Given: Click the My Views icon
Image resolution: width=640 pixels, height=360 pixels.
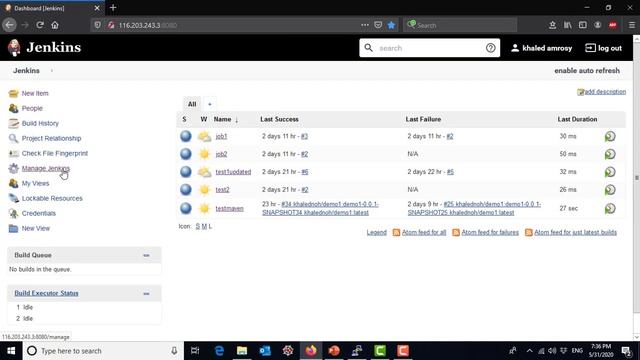Looking at the screenshot, I should [13, 183].
